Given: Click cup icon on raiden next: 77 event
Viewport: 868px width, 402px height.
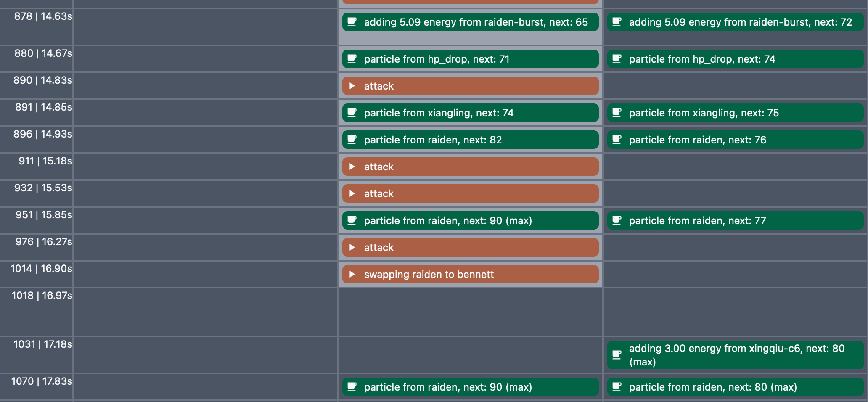Looking at the screenshot, I should pyautogui.click(x=617, y=220).
